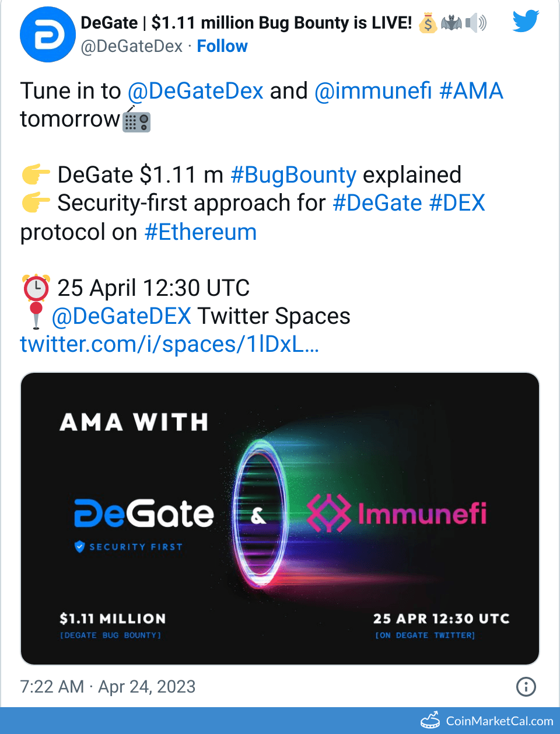Open the DeGate display name
Screen dimensions: 560x734
(246, 23)
